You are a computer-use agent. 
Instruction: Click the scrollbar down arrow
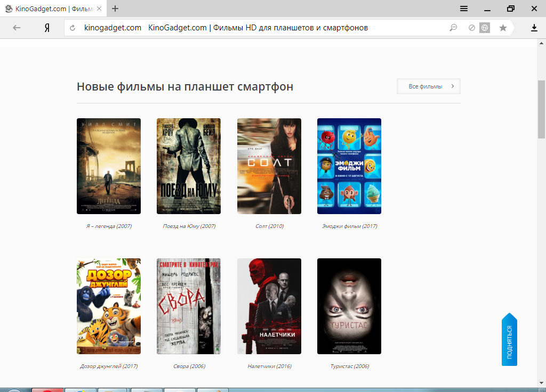coord(542,383)
